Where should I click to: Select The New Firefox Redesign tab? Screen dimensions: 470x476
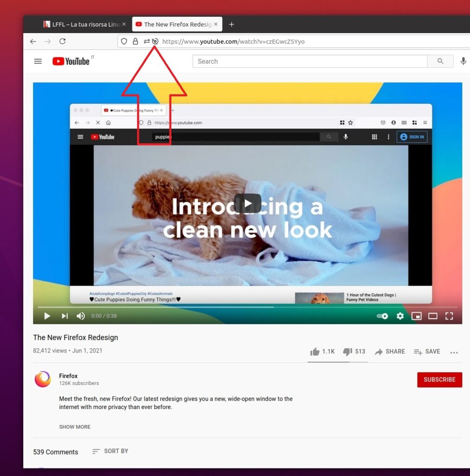177,24
